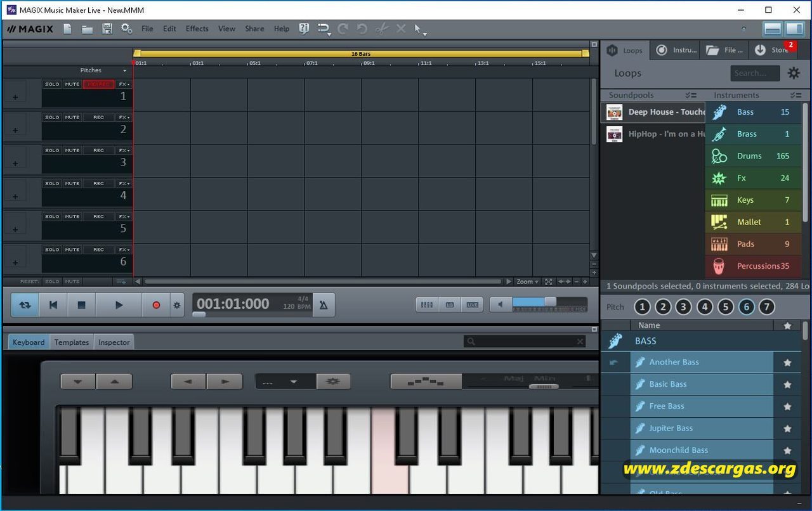Click the Live mode icon in transport bar
This screenshot has width=812, height=511.
coord(473,305)
